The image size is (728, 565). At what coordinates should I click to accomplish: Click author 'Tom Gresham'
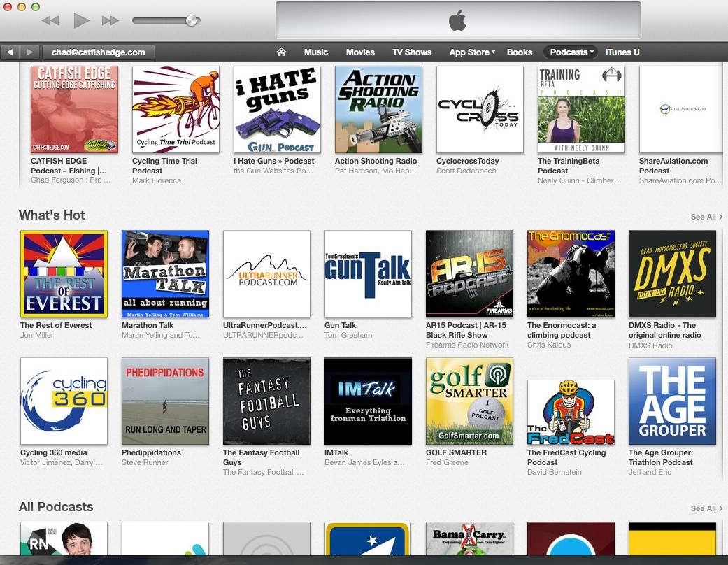pos(348,335)
